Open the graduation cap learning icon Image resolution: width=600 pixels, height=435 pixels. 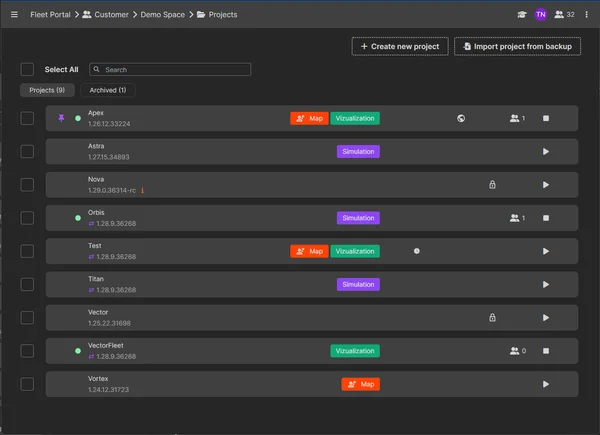point(522,15)
